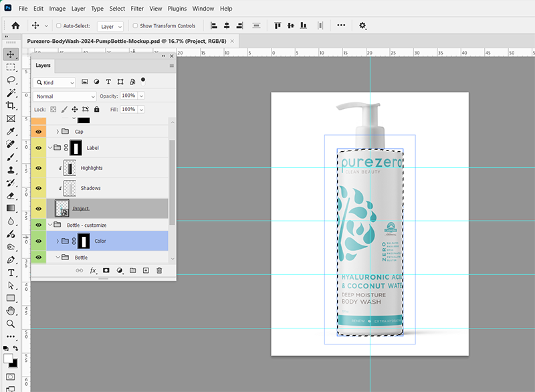535x392 pixels.
Task: Choose the Horizontal Type tool
Action: click(x=11, y=272)
